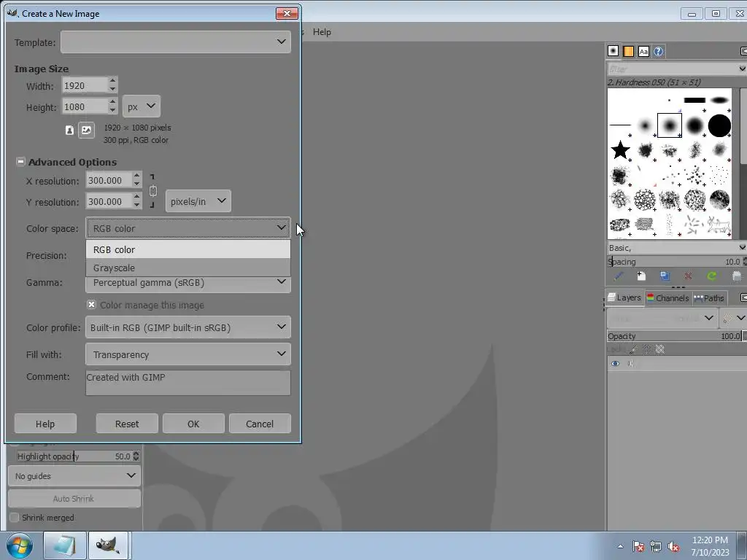This screenshot has height=560, width=747.
Task: Click the Y resolution field
Action: [109, 201]
